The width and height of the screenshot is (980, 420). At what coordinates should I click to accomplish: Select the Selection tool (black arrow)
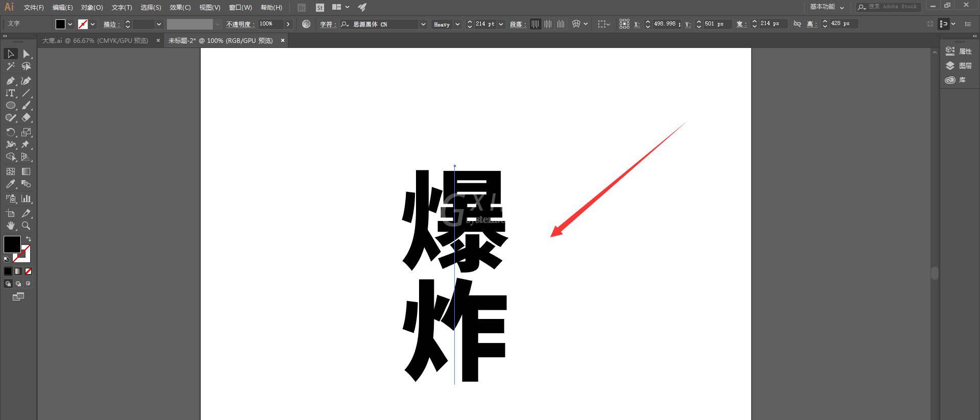[11, 54]
